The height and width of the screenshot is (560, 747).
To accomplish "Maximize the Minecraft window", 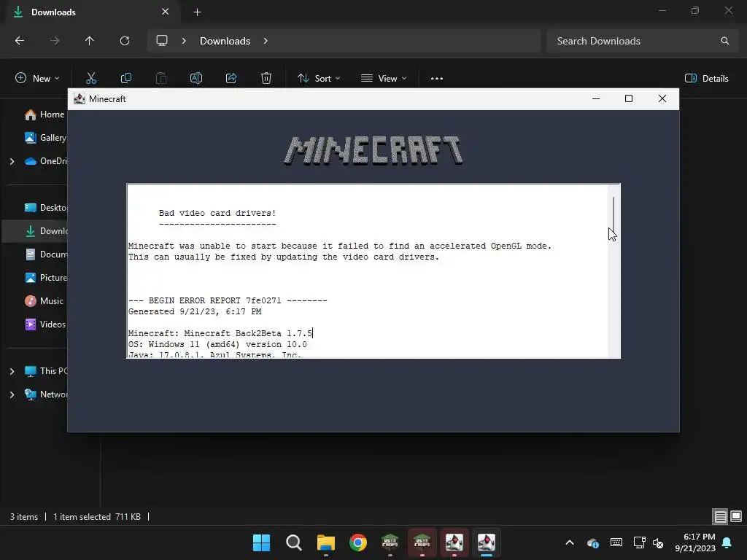I will tap(629, 98).
